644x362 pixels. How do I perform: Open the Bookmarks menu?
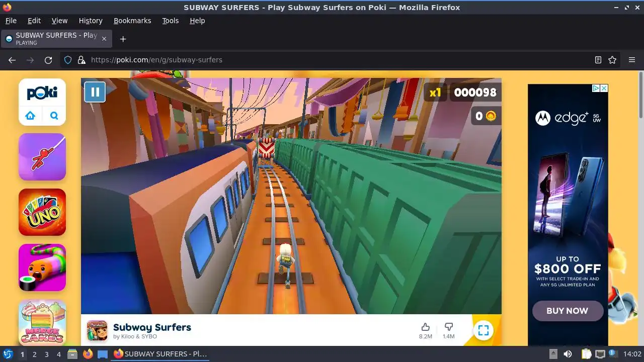tap(132, 21)
